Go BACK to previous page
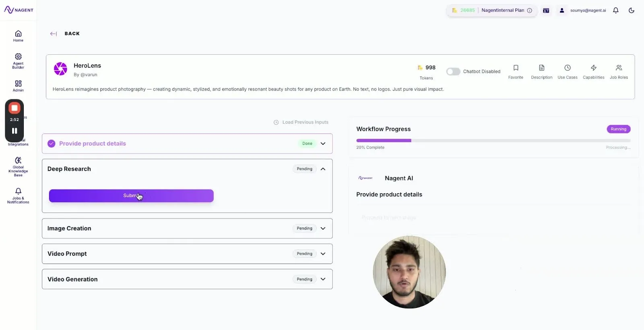Screen dimensions: 644x330 click(72, 34)
